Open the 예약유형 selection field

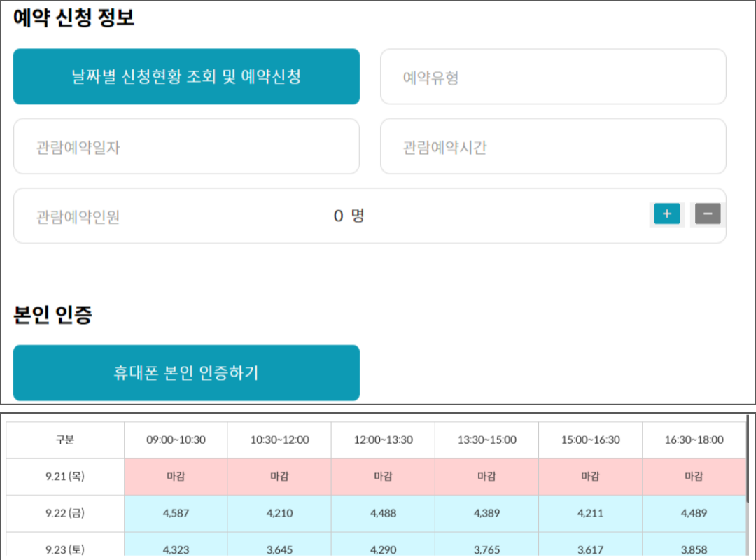coord(553,76)
